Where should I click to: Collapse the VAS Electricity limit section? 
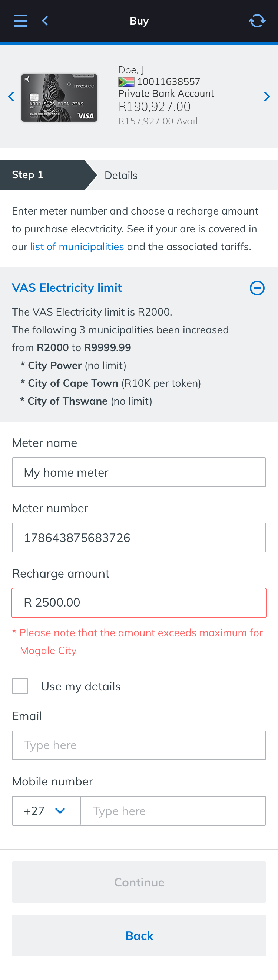tap(257, 288)
